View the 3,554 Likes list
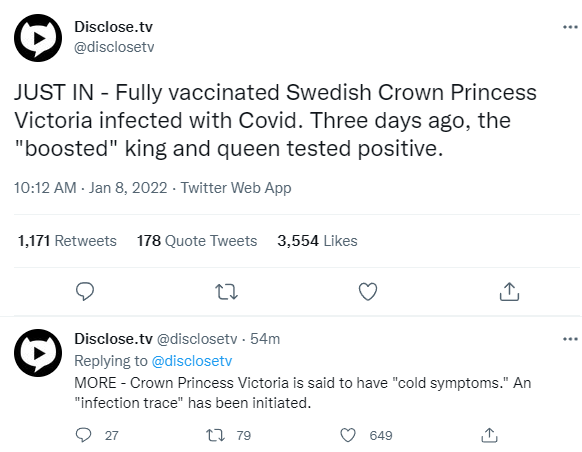 point(317,241)
